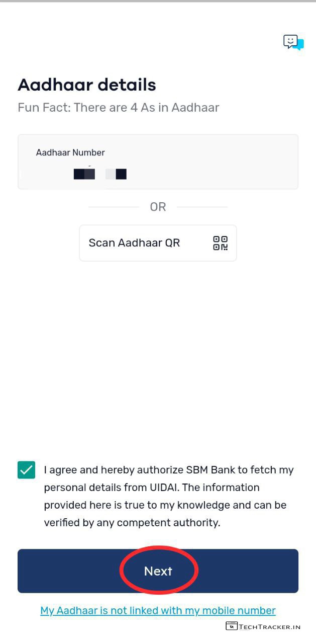Tap "verified by any competent authority" line
Screen dimensions: 316x644
132,523
